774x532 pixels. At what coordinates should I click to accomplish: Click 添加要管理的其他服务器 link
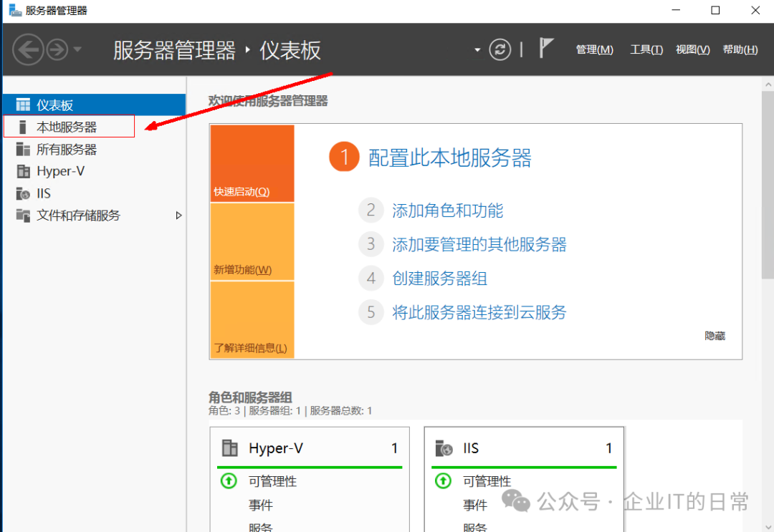point(479,245)
